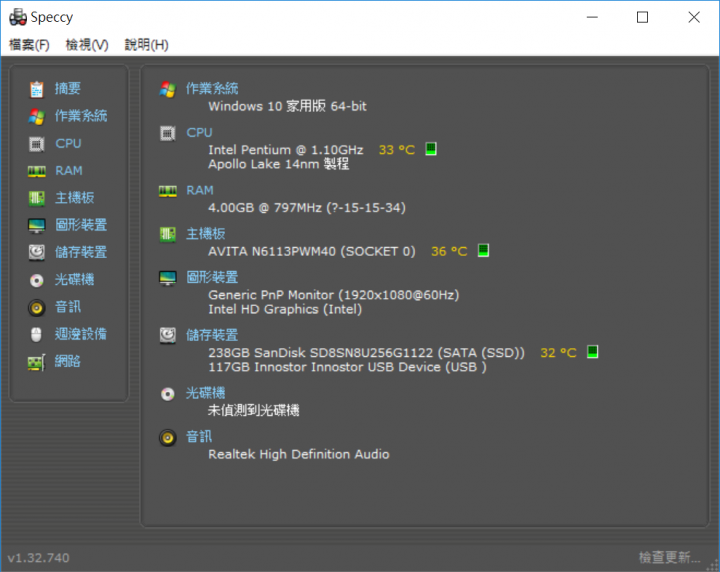The image size is (720, 572).
Task: Show 儲存裝置 details from sidebar
Action: [81, 252]
